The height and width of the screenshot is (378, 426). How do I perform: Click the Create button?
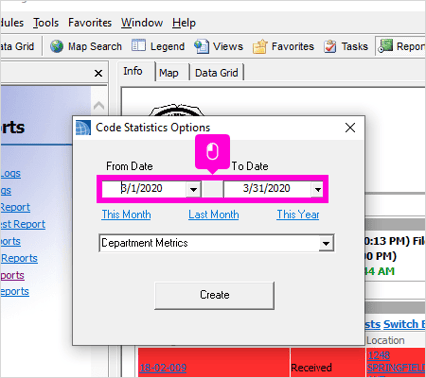tap(215, 295)
